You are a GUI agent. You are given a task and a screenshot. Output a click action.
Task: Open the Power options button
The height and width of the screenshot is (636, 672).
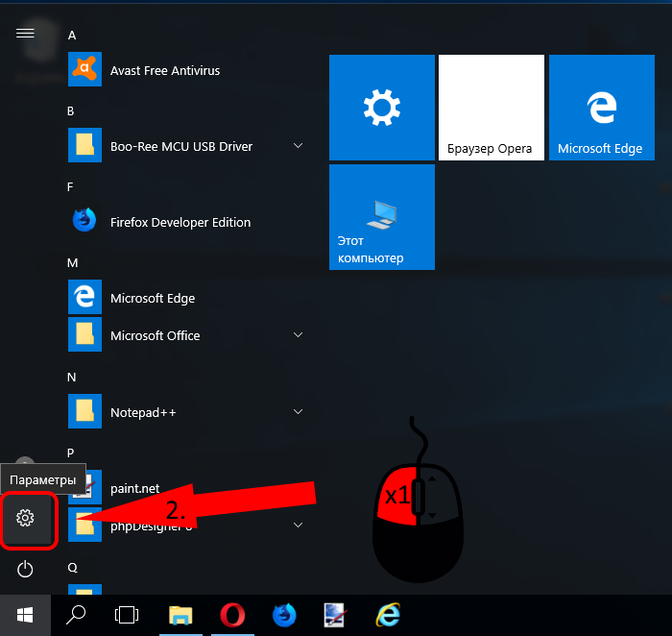26,570
